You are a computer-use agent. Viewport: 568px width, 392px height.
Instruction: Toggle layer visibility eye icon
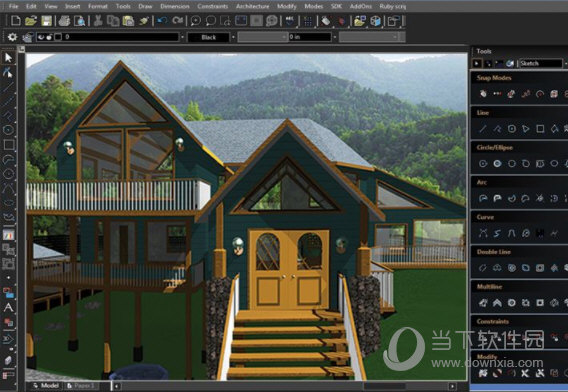click(x=41, y=37)
